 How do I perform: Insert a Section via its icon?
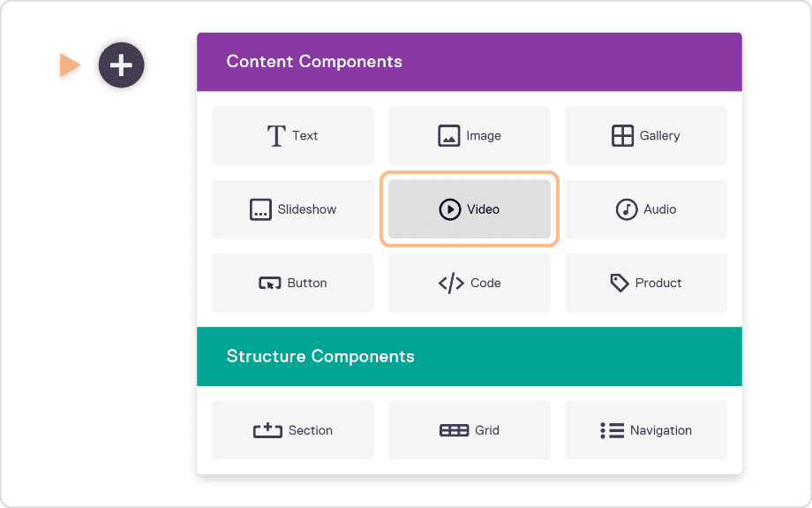[x=267, y=431]
